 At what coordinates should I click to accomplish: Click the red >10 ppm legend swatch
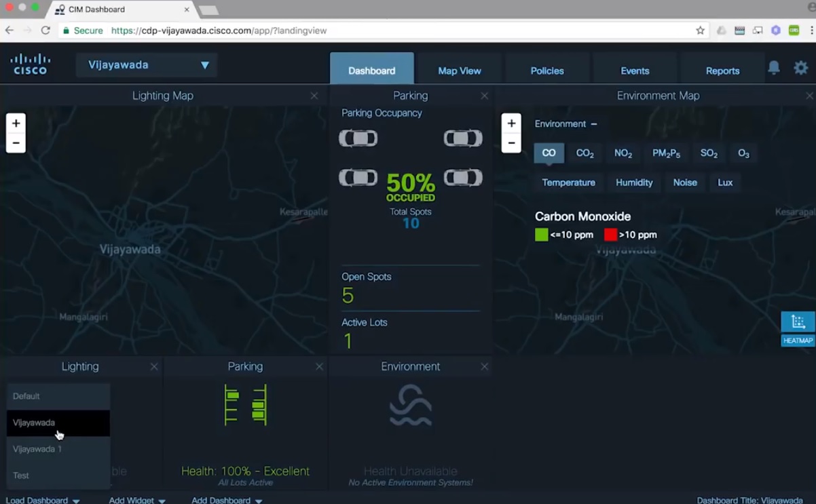tap(610, 235)
